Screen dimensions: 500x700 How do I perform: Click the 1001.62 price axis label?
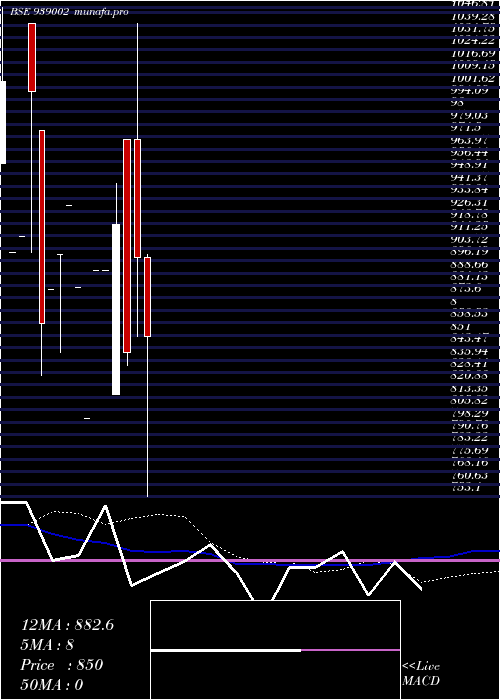(x=473, y=79)
